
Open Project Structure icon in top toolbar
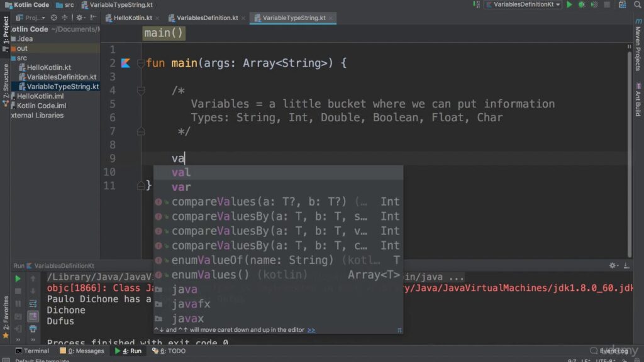point(622,4)
